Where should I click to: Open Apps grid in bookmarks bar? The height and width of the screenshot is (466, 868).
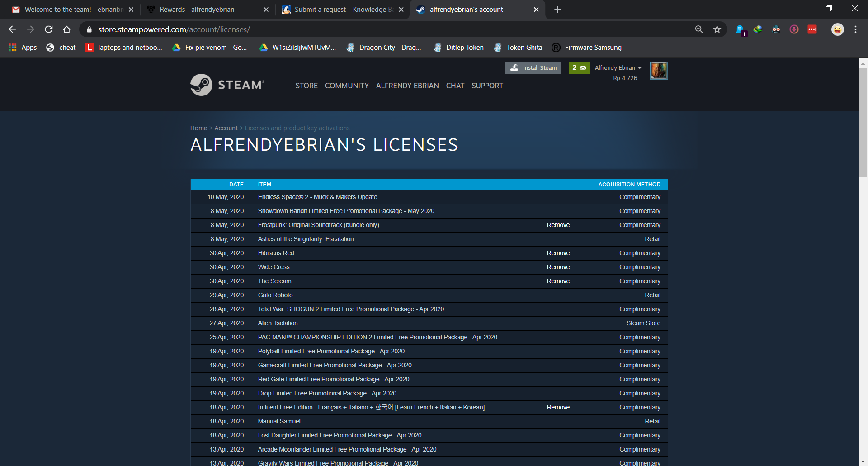pos(23,48)
